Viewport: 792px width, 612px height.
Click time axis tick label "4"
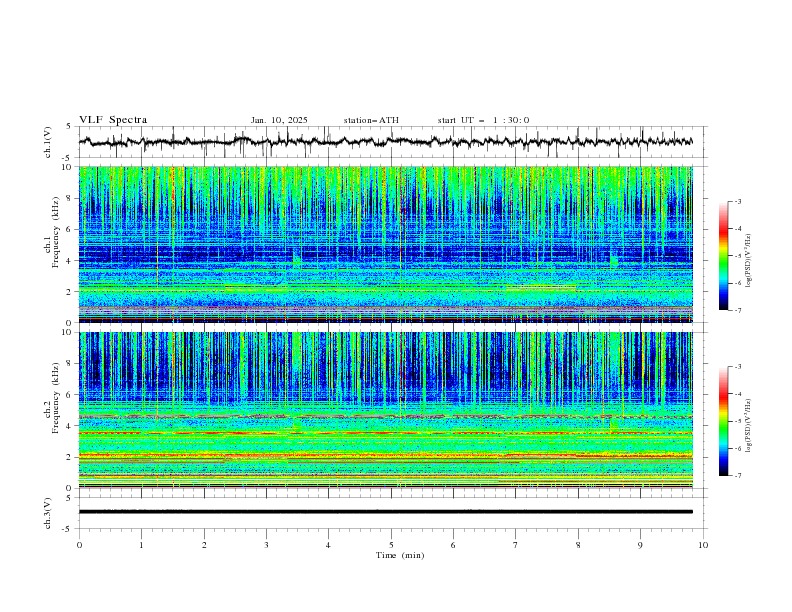coord(328,545)
